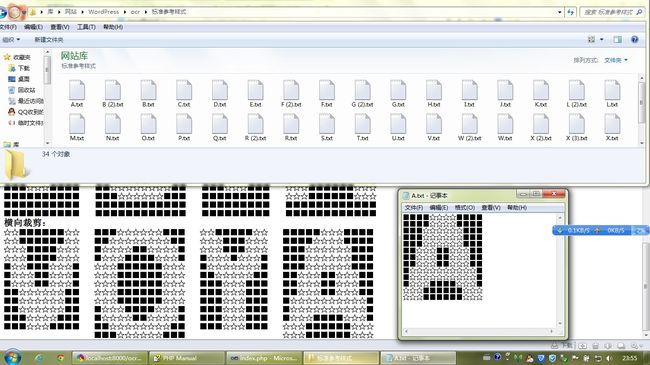Switch to index.php taskbar window
The image size is (650, 365).
click(x=264, y=358)
